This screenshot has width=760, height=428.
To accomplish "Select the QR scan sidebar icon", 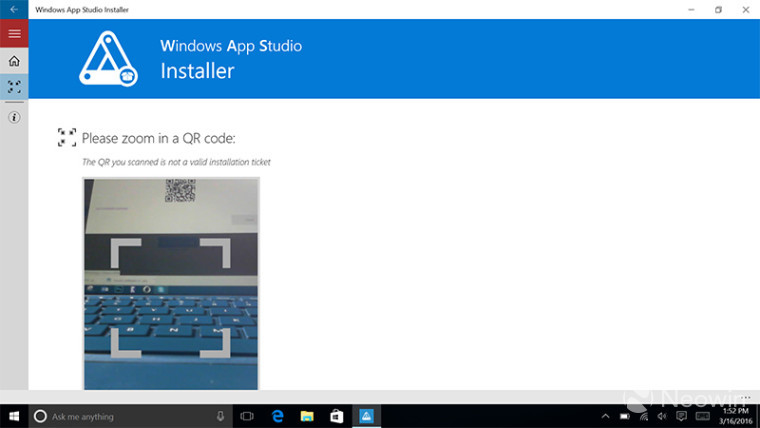I will pos(14,87).
